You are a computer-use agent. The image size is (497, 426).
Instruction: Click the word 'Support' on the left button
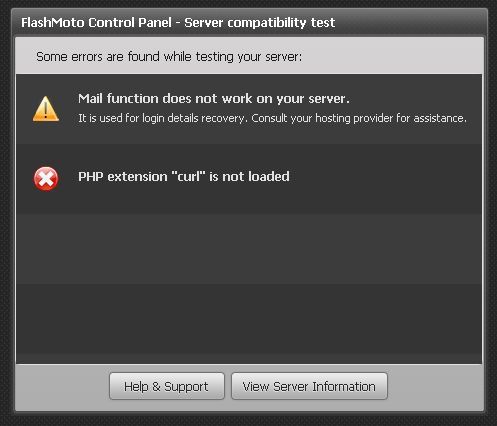186,387
